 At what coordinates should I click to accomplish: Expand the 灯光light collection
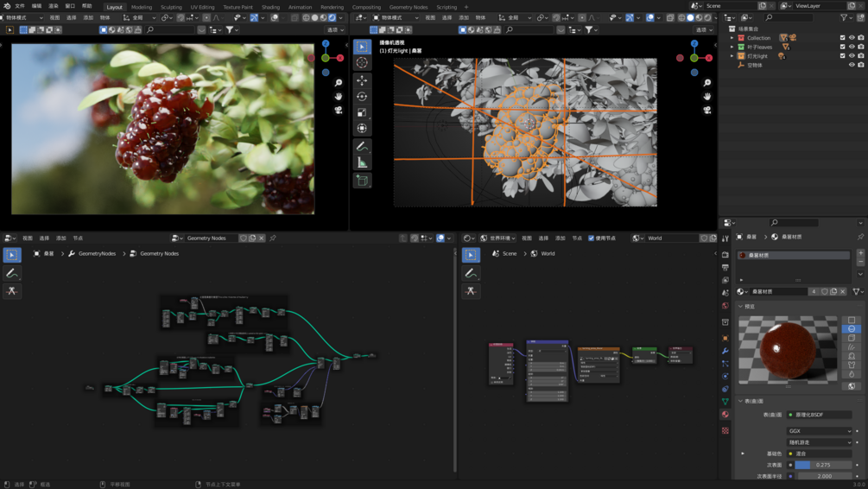732,56
